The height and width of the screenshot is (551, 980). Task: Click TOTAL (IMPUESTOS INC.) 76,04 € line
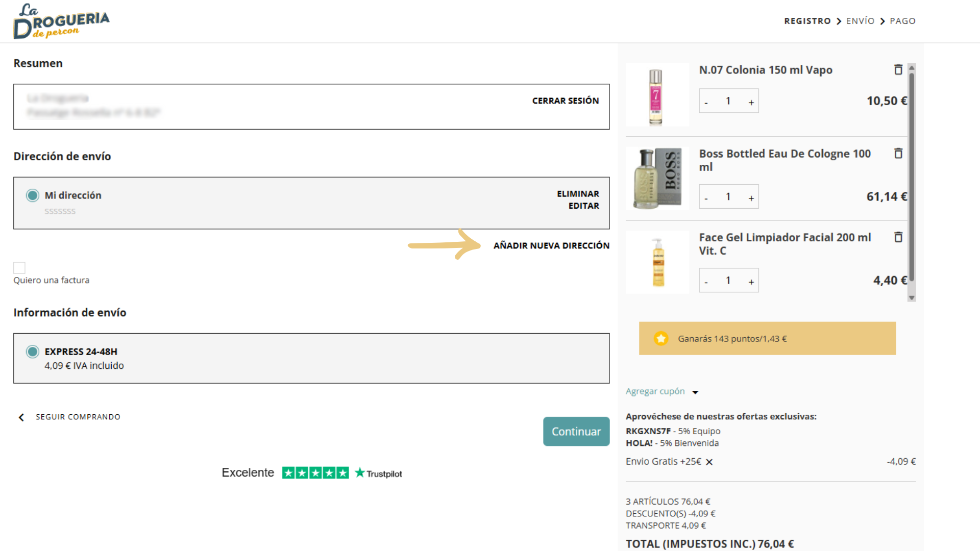[709, 544]
